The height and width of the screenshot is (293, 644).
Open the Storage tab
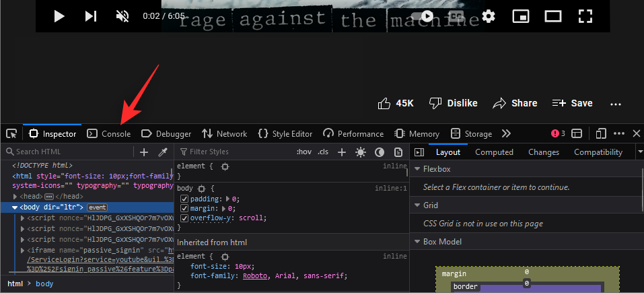(471, 133)
